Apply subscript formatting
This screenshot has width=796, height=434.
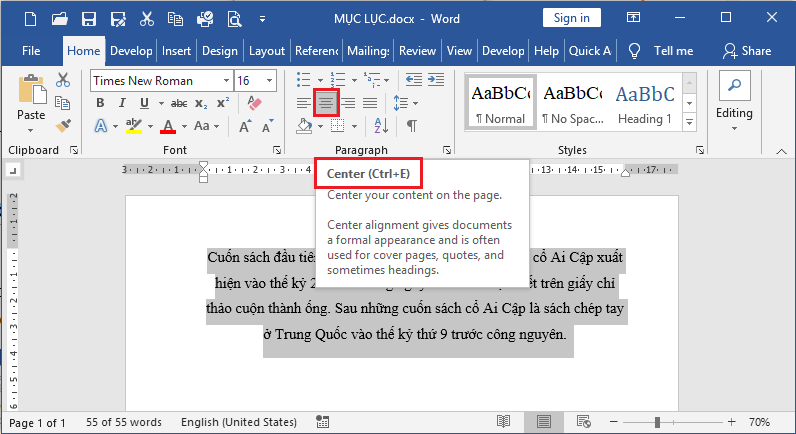point(201,103)
